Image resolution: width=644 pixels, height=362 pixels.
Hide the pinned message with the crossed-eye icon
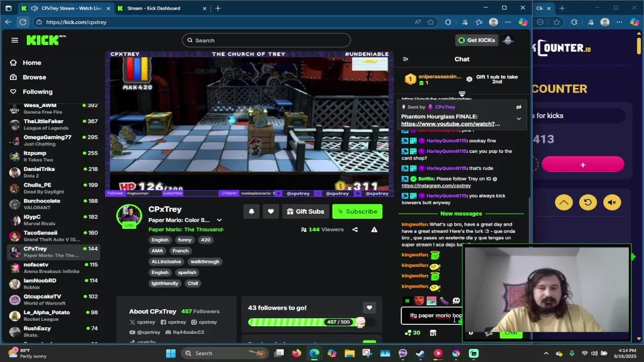[x=519, y=107]
